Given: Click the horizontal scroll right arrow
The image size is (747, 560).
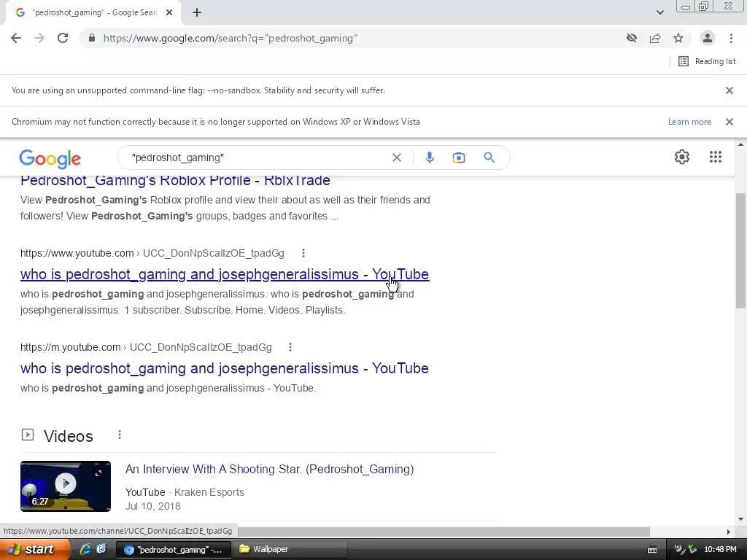Looking at the screenshot, I should pos(729,532).
